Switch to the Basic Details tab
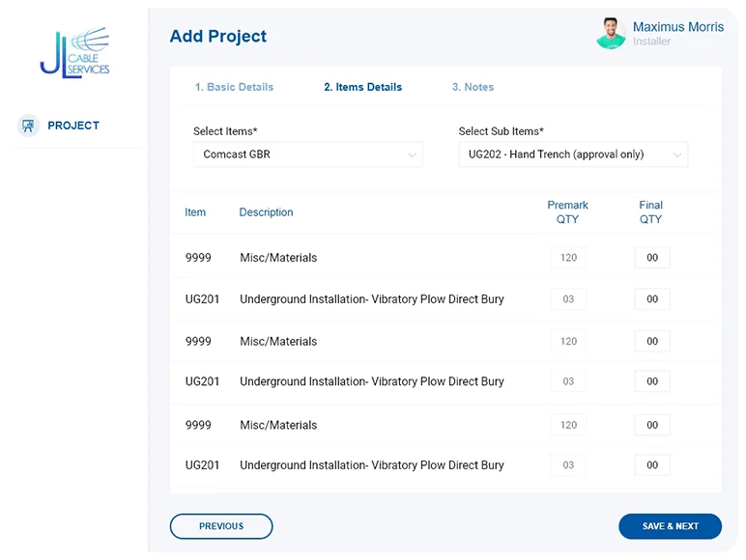746x560 pixels. 234,87
